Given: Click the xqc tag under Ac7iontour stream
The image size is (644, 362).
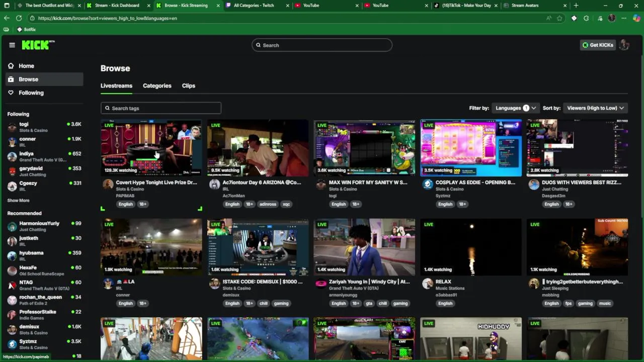Looking at the screenshot, I should tap(286, 204).
